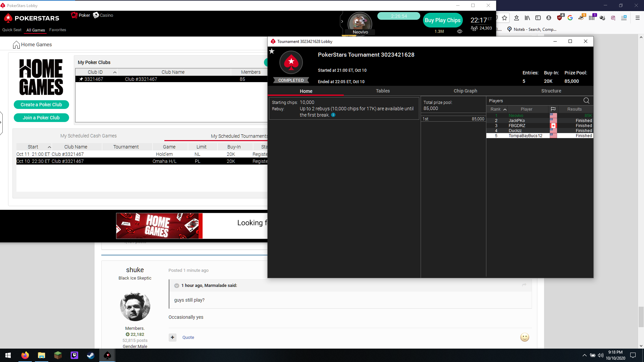Open the show bookmarks toolbar icon

point(517,18)
